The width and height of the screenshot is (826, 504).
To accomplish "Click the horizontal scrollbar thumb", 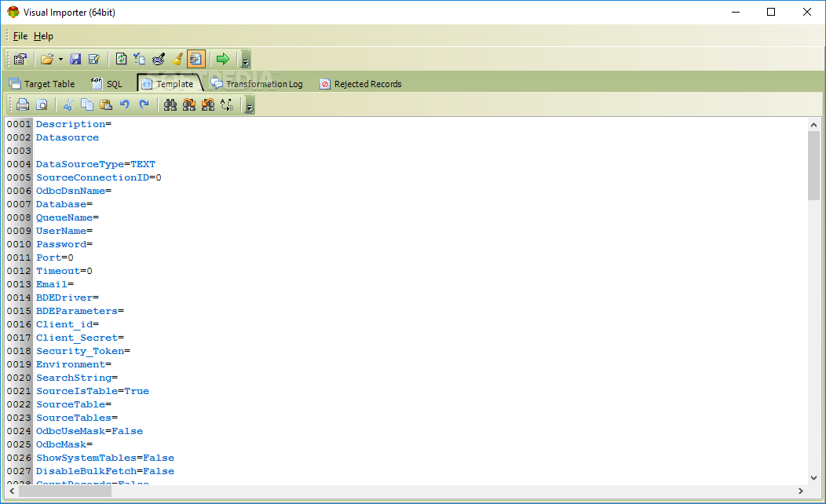I will click(x=65, y=491).
